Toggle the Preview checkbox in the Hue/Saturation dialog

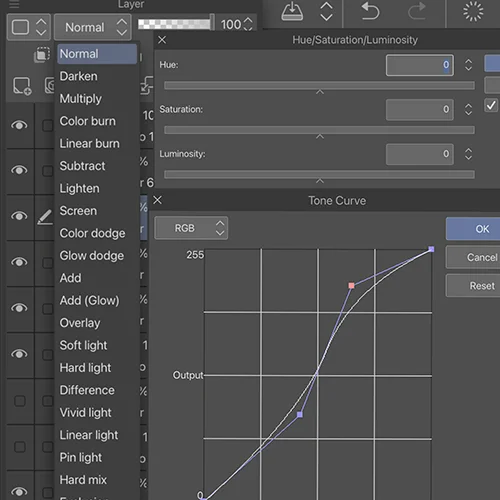tap(491, 105)
